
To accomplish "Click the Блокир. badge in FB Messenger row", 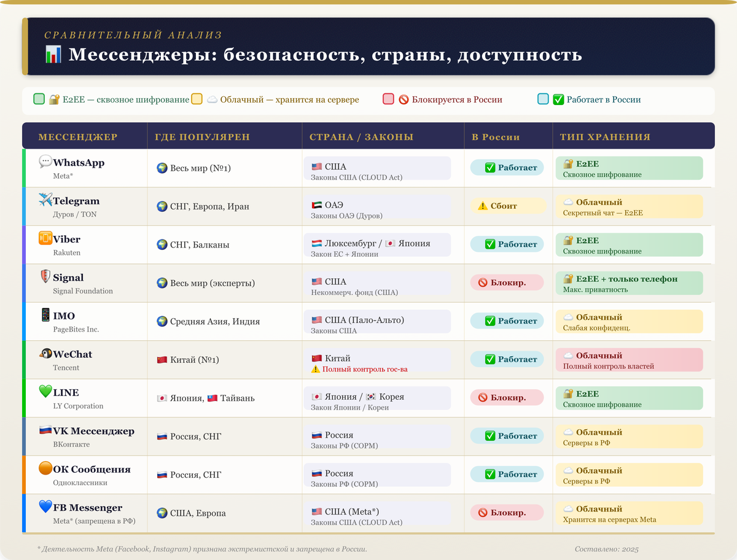I will point(507,513).
